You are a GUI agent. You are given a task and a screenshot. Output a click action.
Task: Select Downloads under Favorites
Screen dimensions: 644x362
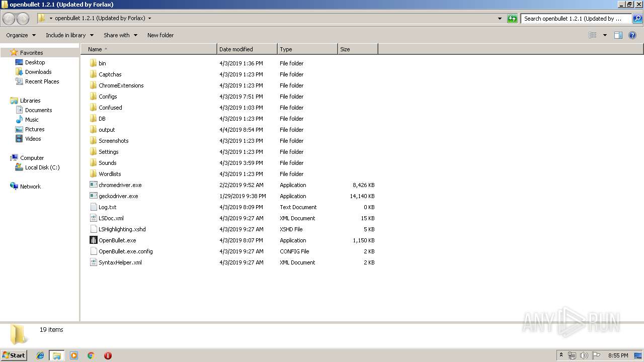[38, 72]
